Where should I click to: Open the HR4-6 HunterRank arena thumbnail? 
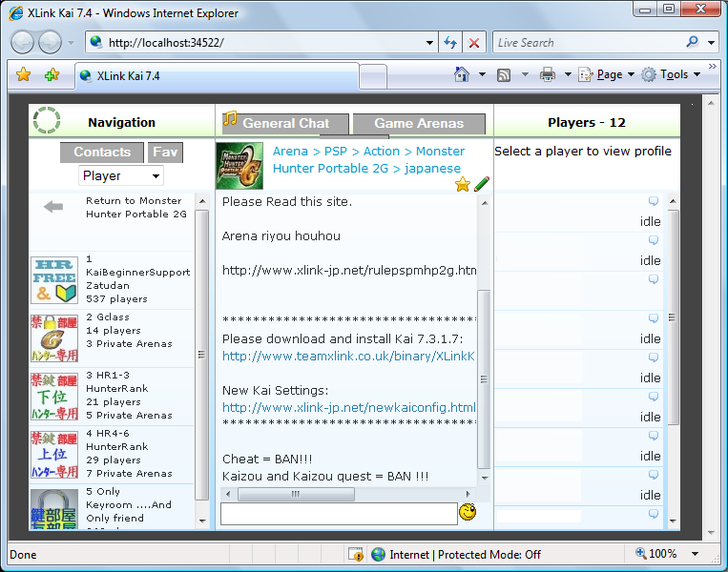coord(54,455)
